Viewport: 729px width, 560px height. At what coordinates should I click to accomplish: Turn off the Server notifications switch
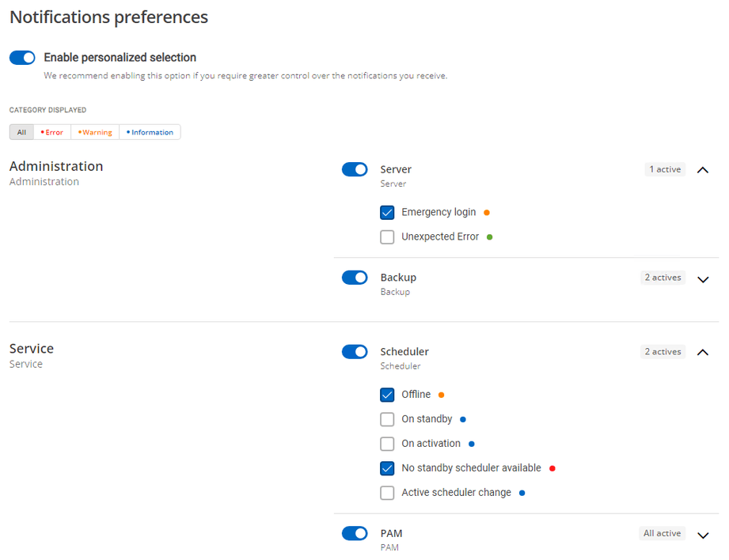click(x=355, y=169)
